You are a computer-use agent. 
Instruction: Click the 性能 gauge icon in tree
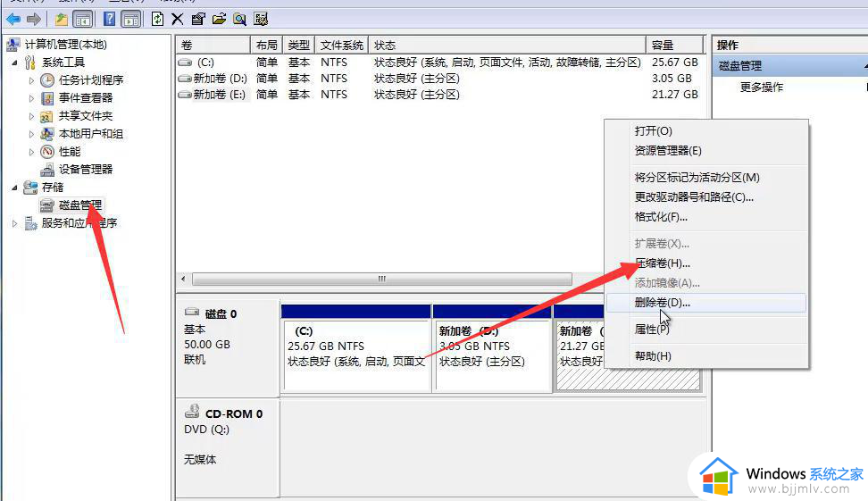point(47,151)
